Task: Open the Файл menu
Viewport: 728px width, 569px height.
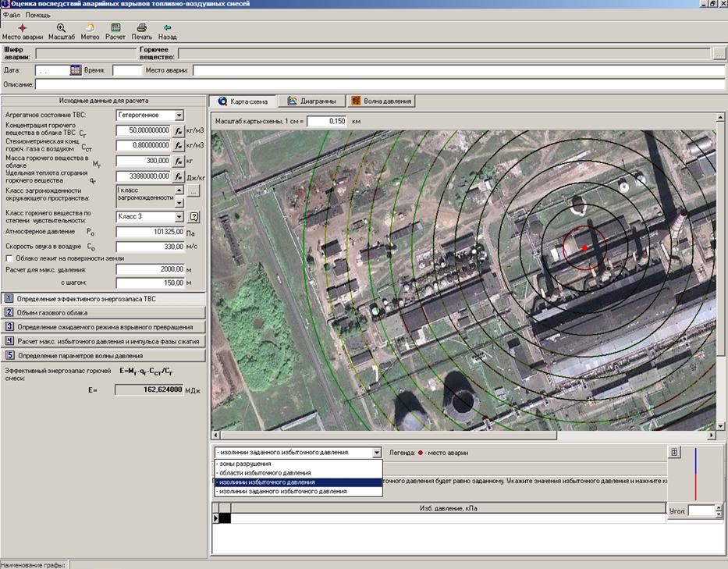Action: point(11,15)
